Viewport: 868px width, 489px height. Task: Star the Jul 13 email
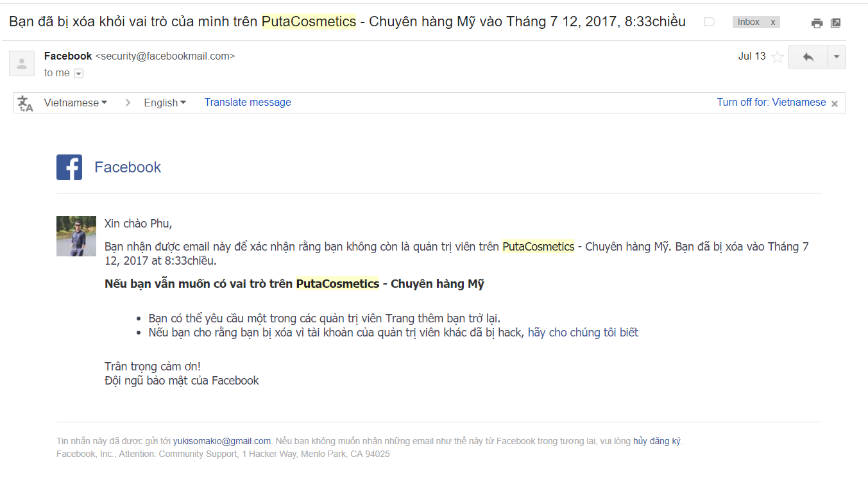click(778, 57)
